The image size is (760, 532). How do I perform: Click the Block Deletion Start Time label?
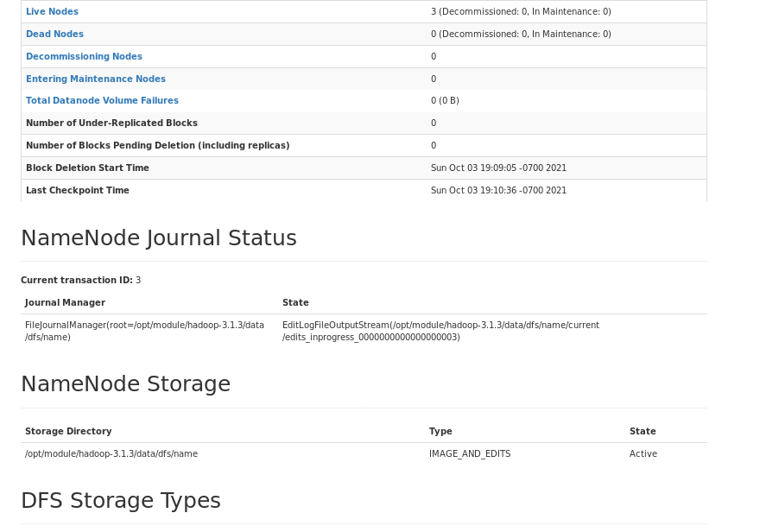[x=87, y=168]
